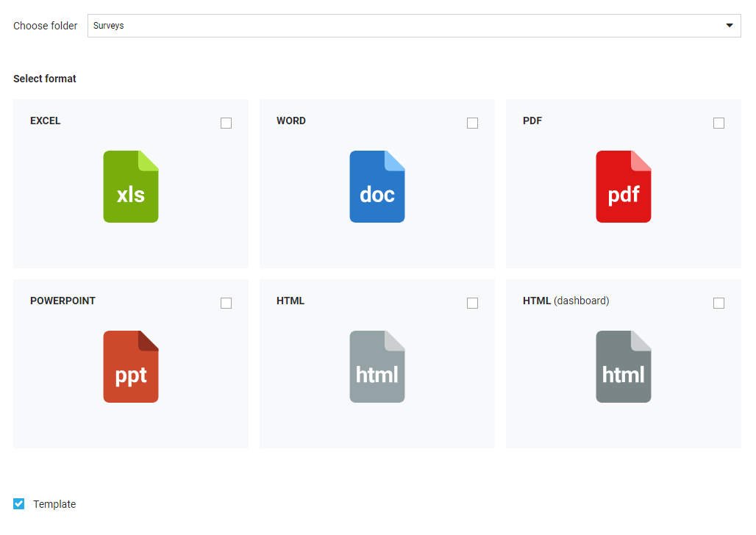Tick the POWERPOINT format checkbox
The width and height of the screenshot is (756, 535).
point(226,303)
